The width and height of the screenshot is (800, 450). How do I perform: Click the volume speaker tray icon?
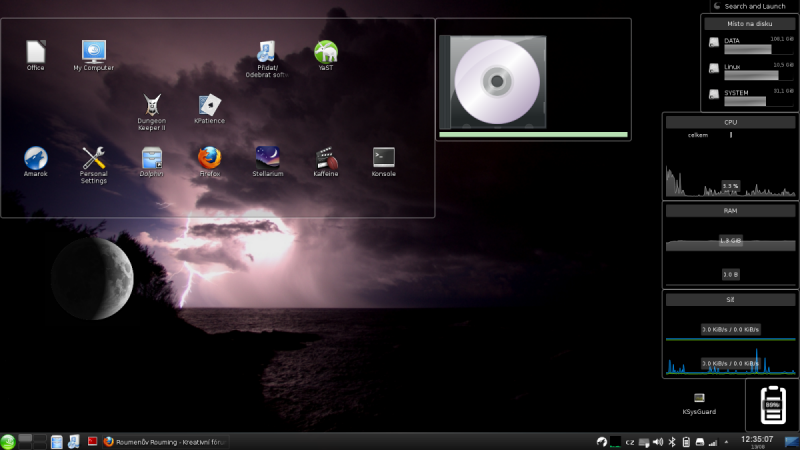657,441
